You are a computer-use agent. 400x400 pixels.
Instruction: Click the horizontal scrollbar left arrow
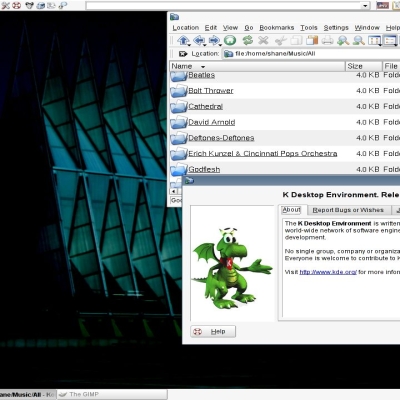pyautogui.click(x=174, y=191)
